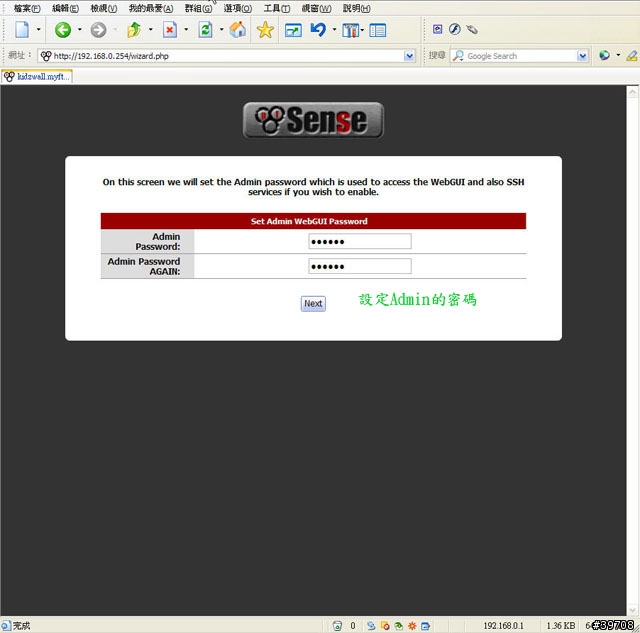The image size is (640, 633).
Task: Open the 視窗(W) menu
Action: coord(316,8)
